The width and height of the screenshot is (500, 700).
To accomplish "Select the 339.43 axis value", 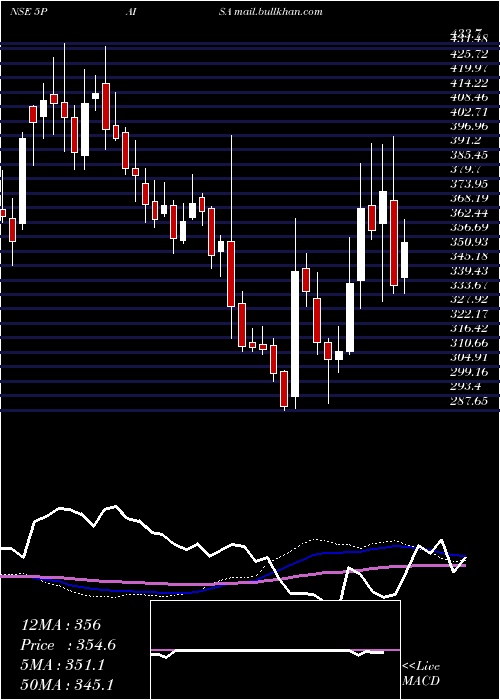I will (469, 271).
